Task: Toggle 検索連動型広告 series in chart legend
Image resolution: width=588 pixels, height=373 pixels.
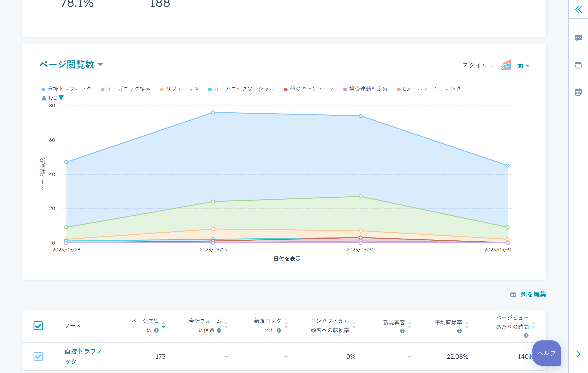Action: (365, 89)
